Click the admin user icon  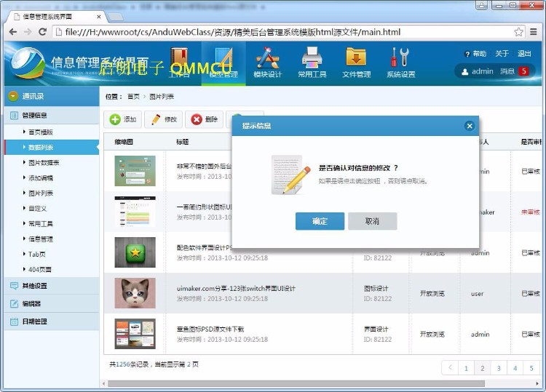point(464,72)
